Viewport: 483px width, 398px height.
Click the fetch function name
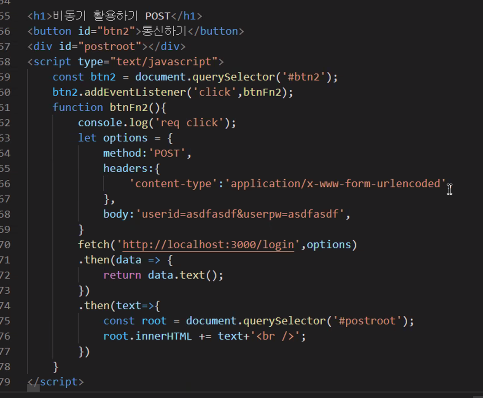[94, 245]
